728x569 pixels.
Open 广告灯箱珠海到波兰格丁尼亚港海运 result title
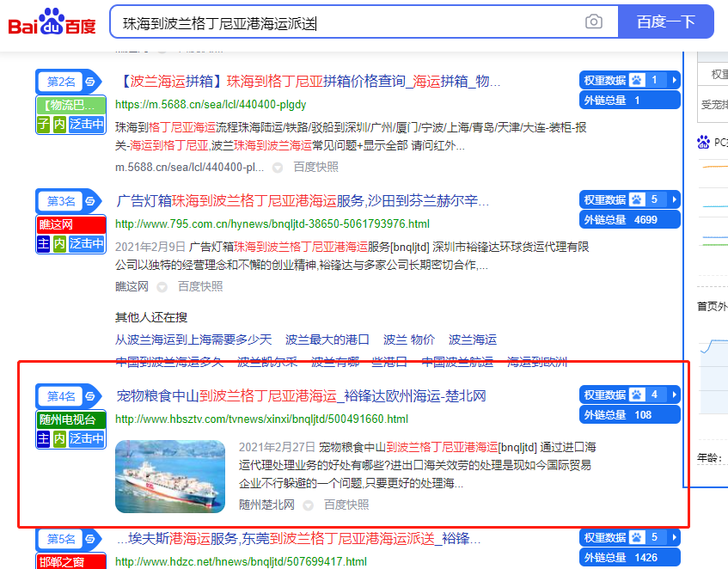coord(303,201)
